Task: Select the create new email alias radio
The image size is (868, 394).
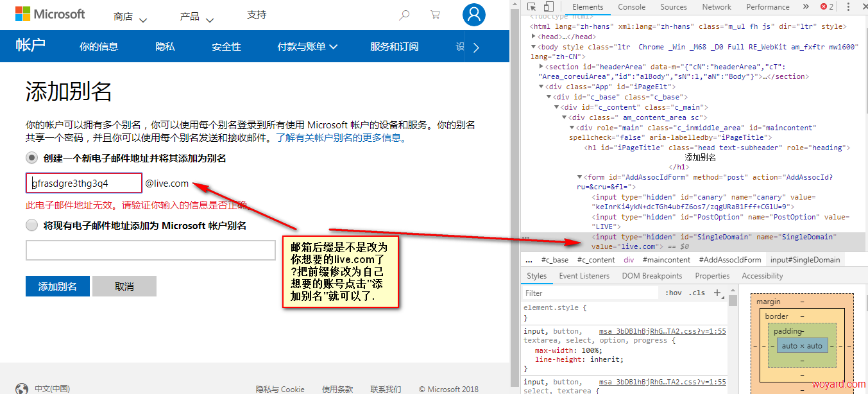Action: [31, 158]
